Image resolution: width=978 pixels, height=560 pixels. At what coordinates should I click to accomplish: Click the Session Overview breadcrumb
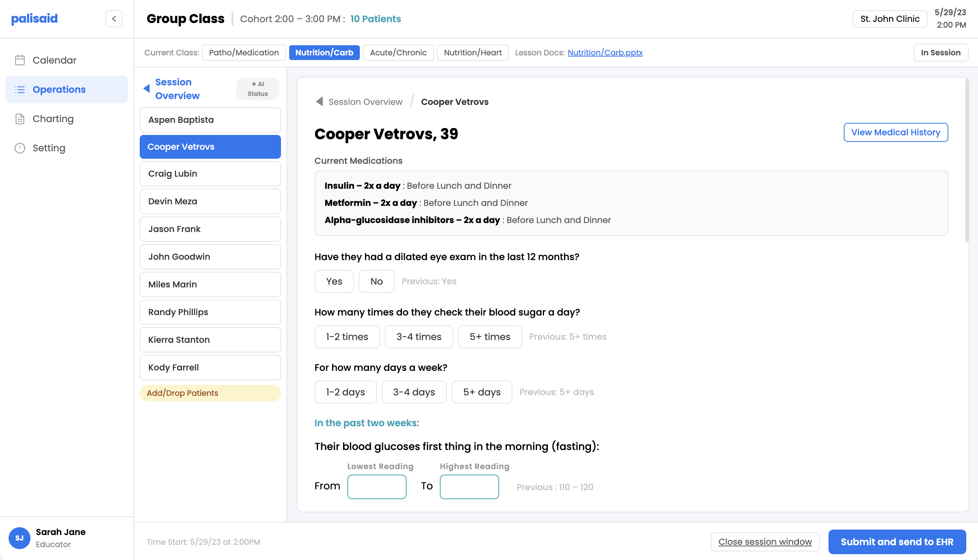tap(365, 102)
